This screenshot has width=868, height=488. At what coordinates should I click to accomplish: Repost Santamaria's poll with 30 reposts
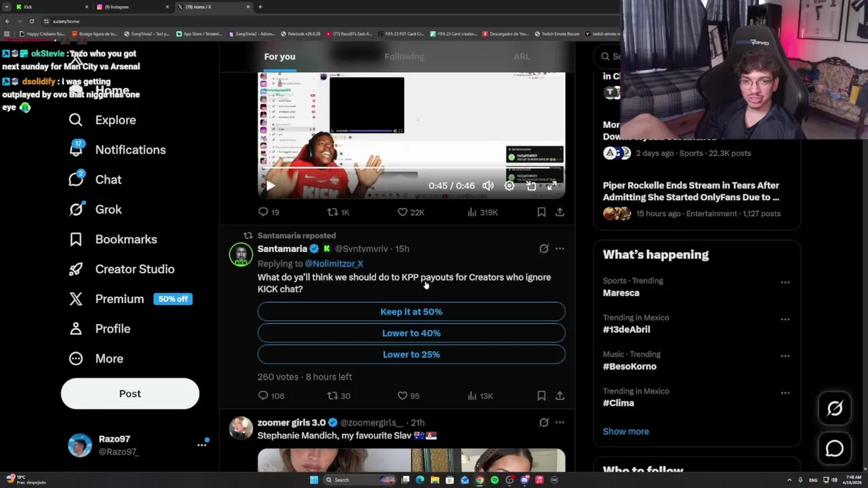pos(338,396)
